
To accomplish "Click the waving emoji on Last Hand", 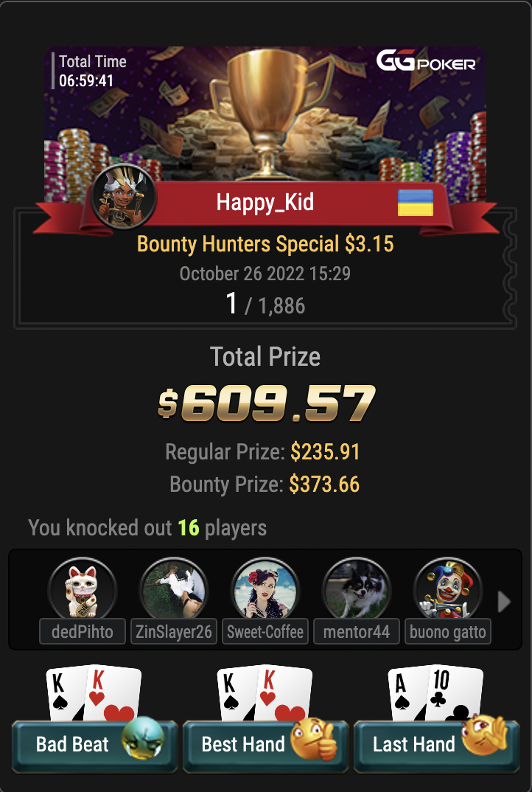I will tap(485, 734).
